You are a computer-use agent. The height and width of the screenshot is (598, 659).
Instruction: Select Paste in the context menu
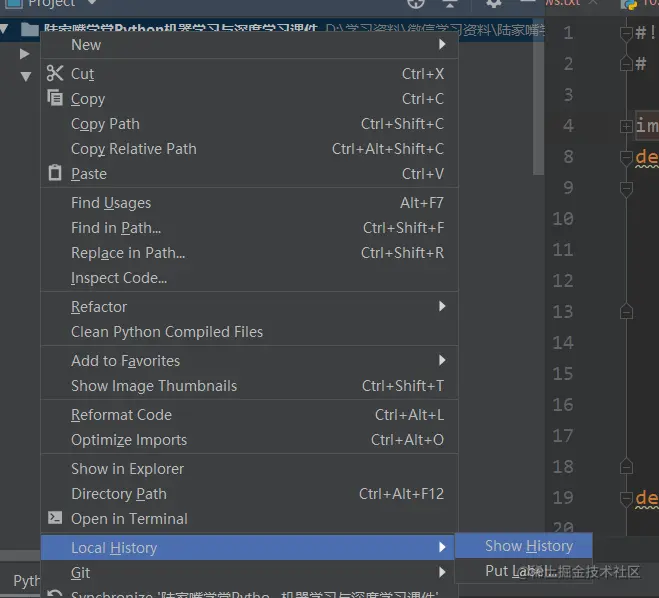coord(249,174)
